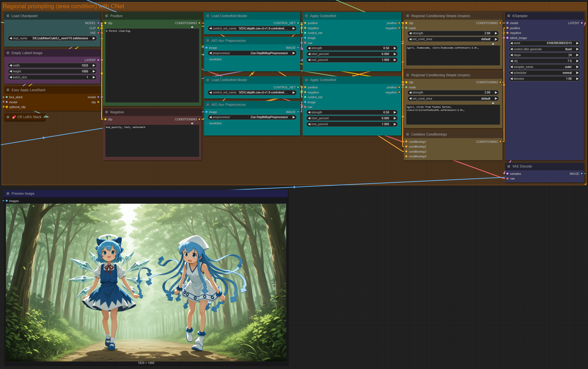The height and width of the screenshot is (369, 588).
Task: Collapse the Load Checkpoint node via title square
Action: pyautogui.click(x=8, y=16)
